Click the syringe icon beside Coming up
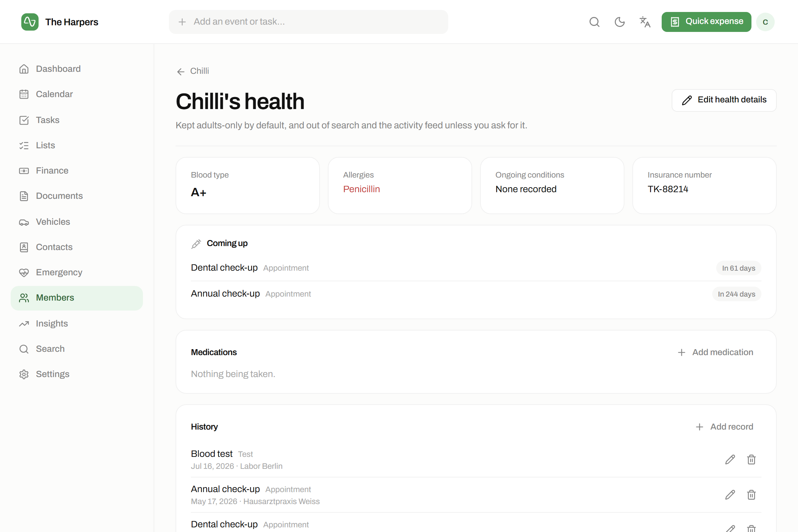 [196, 244]
